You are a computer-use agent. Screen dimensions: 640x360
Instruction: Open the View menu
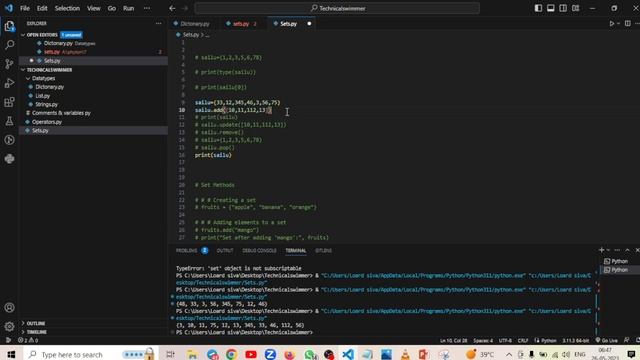pos(93,8)
